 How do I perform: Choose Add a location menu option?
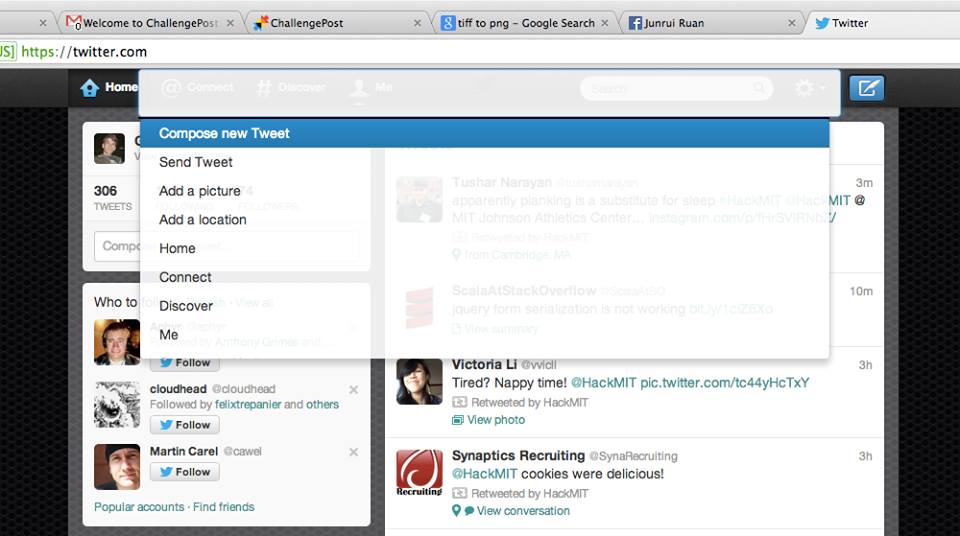484,219
